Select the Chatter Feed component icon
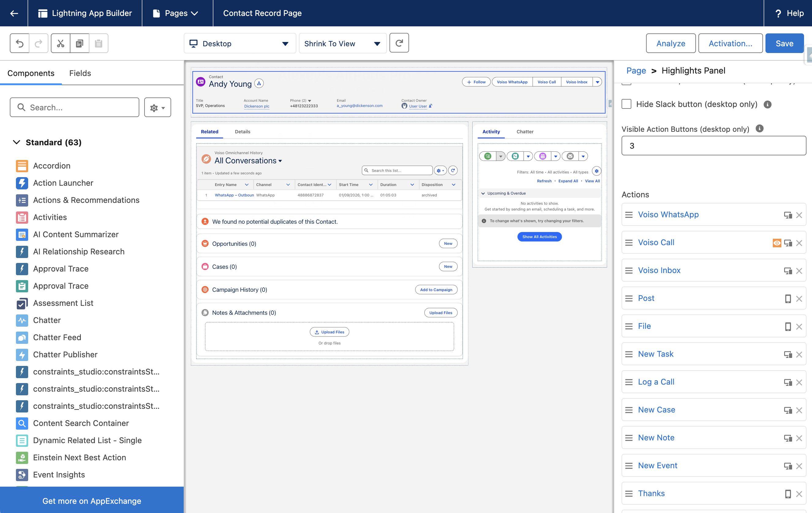This screenshot has width=812, height=513. [22, 337]
